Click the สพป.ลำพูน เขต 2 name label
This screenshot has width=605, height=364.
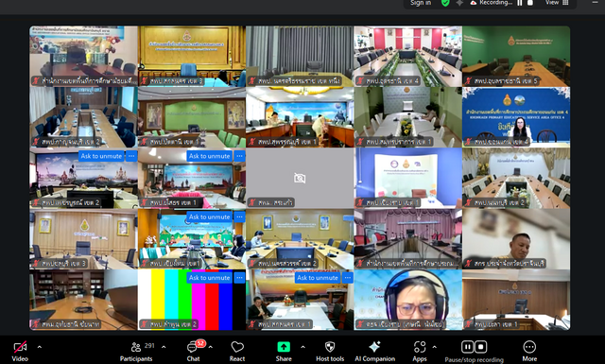pyautogui.click(x=173, y=324)
